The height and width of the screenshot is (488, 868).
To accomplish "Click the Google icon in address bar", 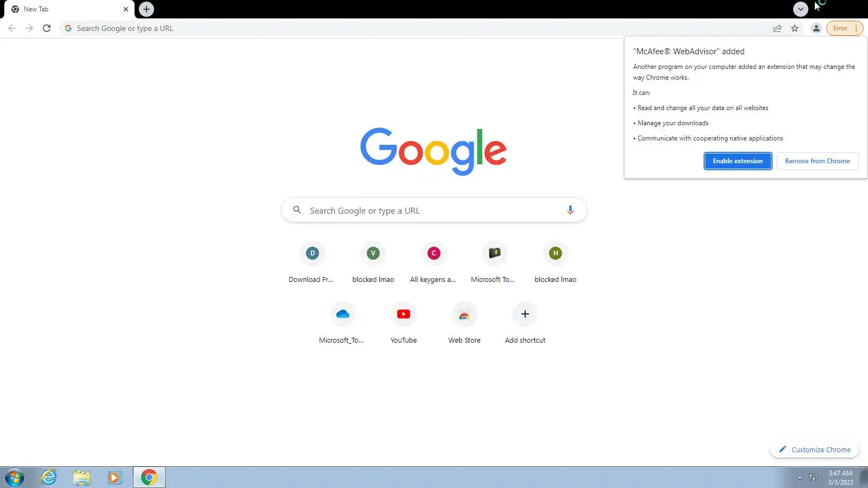I will pos(68,28).
